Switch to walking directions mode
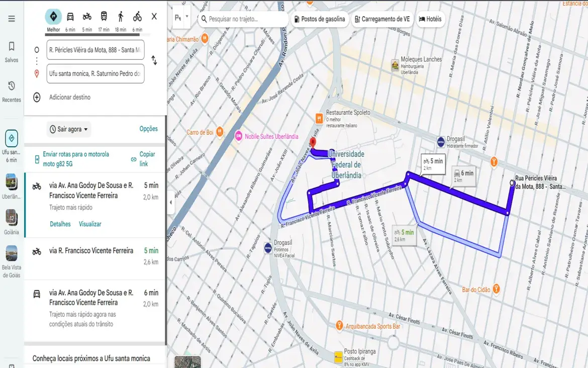 pos(121,16)
